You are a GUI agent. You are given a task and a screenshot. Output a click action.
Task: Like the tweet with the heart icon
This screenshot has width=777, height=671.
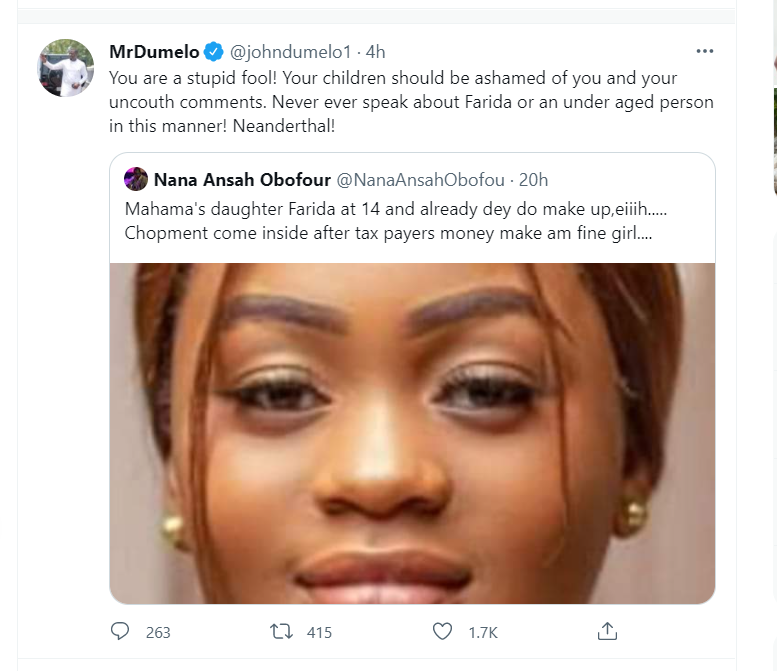(442, 632)
